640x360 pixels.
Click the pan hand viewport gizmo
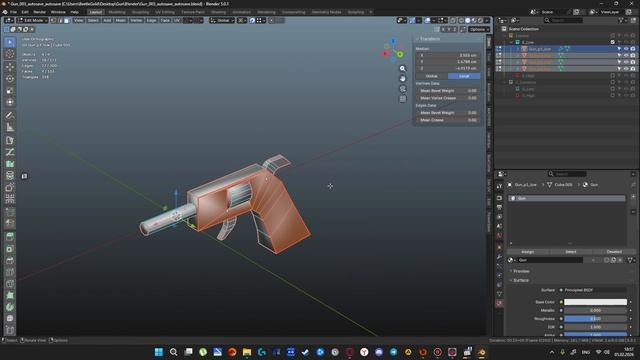pyautogui.click(x=402, y=79)
